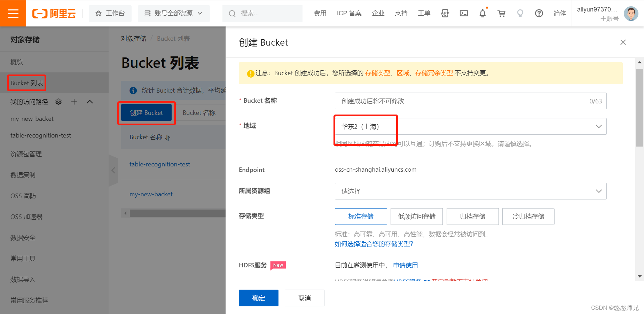Image resolution: width=644 pixels, height=314 pixels.
Task: Select 低频访问存储 storage type
Action: point(416,216)
